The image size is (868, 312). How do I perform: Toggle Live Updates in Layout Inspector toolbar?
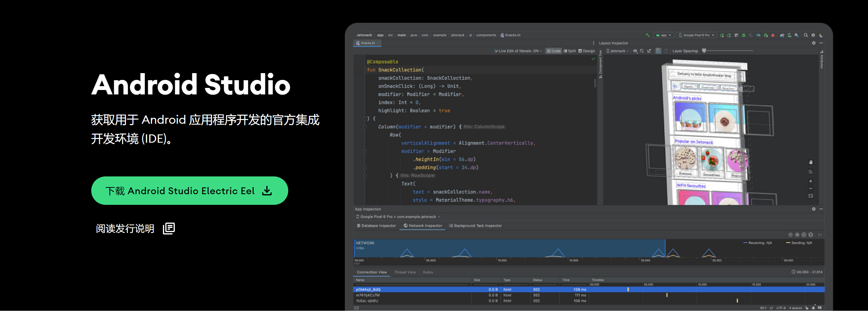pyautogui.click(x=659, y=51)
